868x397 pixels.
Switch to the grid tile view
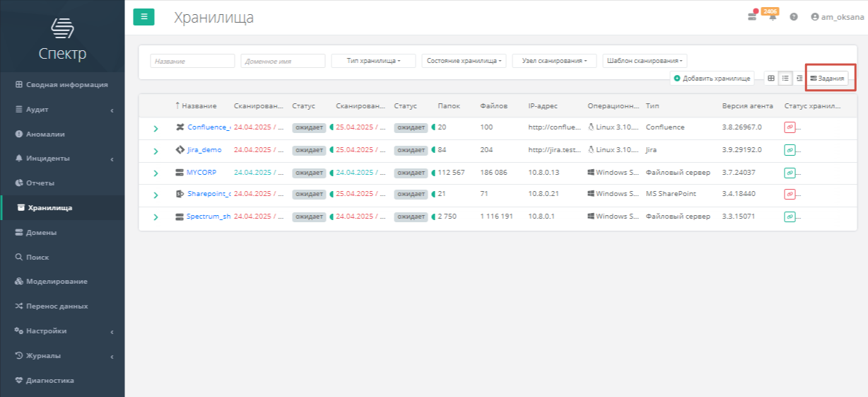pyautogui.click(x=771, y=78)
